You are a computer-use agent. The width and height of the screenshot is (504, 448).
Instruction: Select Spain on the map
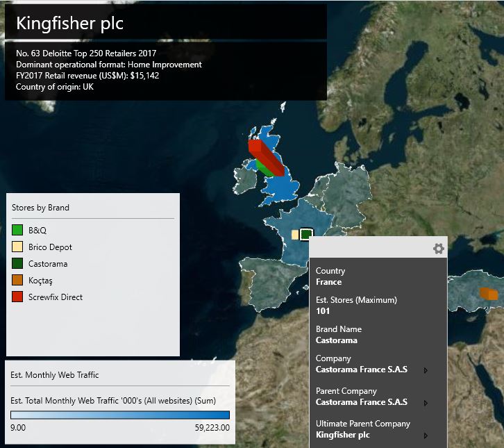[274, 283]
